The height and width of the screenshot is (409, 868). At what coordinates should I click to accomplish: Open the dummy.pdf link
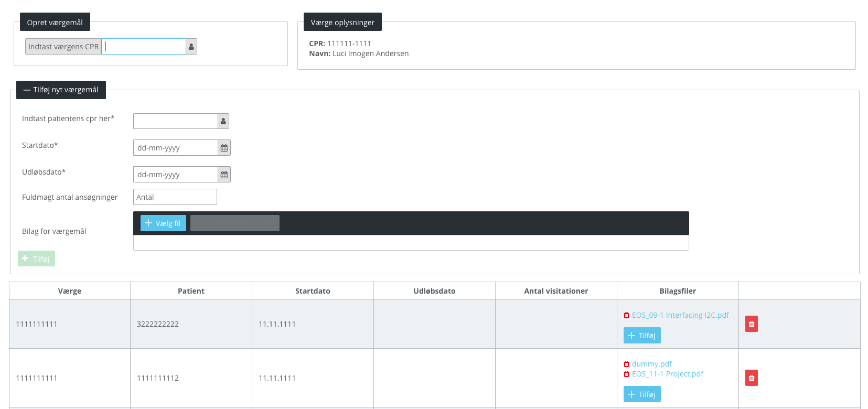651,364
